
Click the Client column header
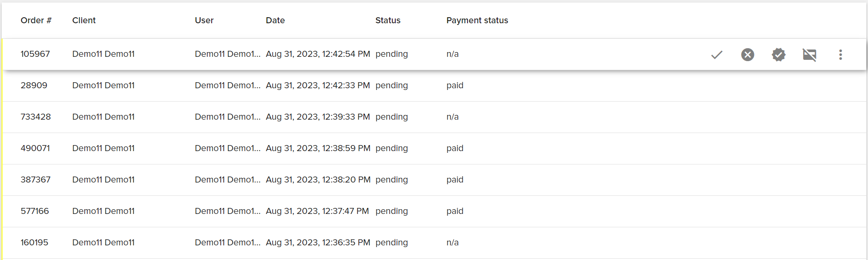click(84, 20)
